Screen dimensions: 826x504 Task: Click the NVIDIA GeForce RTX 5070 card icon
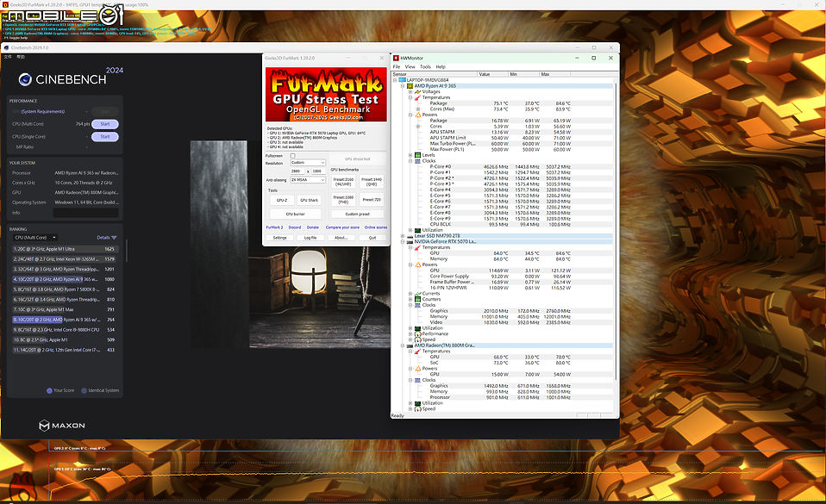coord(410,242)
